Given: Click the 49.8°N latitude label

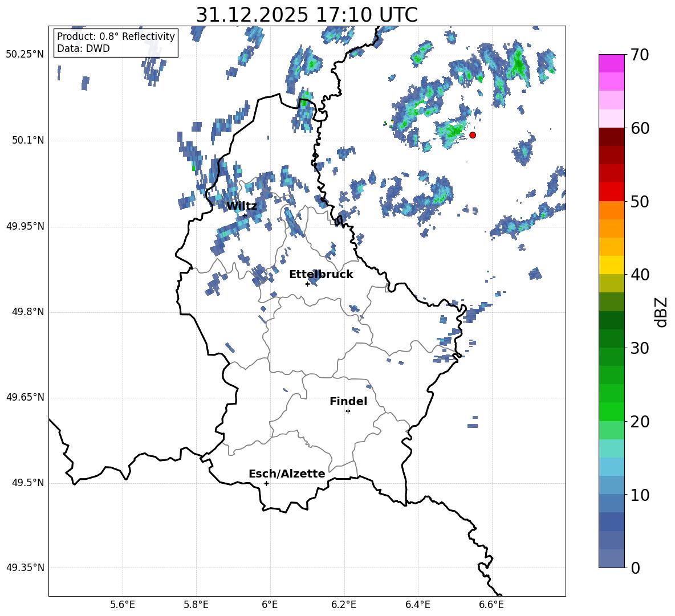Looking at the screenshot, I should 28,312.
